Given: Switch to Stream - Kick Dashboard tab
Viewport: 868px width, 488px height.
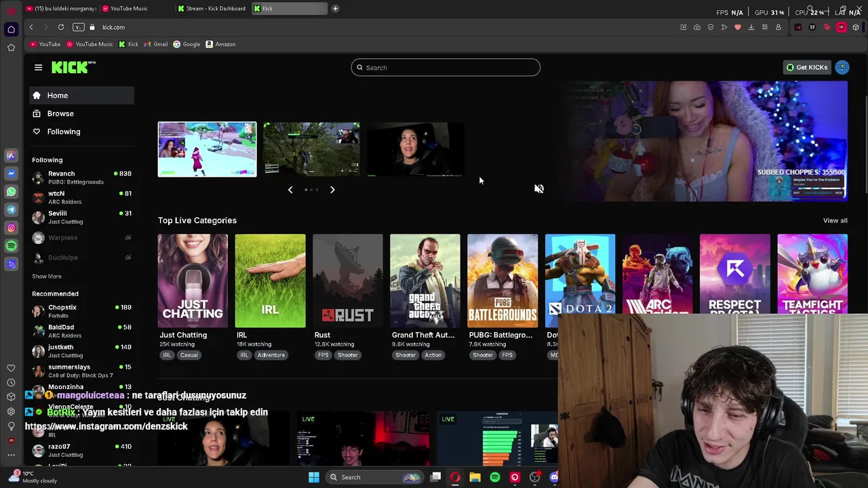Looking at the screenshot, I should pos(212,9).
